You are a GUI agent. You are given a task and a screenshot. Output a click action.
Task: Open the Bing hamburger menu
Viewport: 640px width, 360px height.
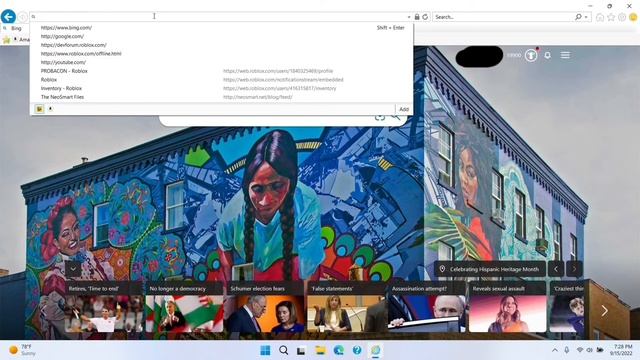(x=565, y=55)
